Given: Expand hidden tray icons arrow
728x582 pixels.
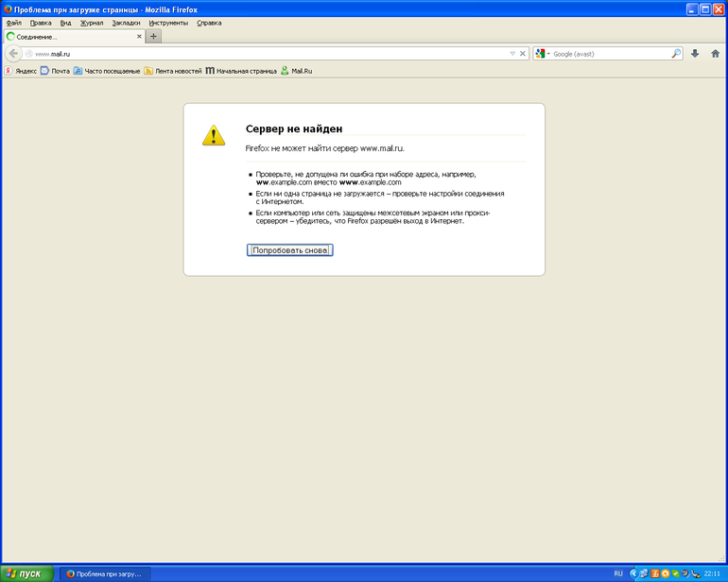Looking at the screenshot, I should (x=634, y=573).
